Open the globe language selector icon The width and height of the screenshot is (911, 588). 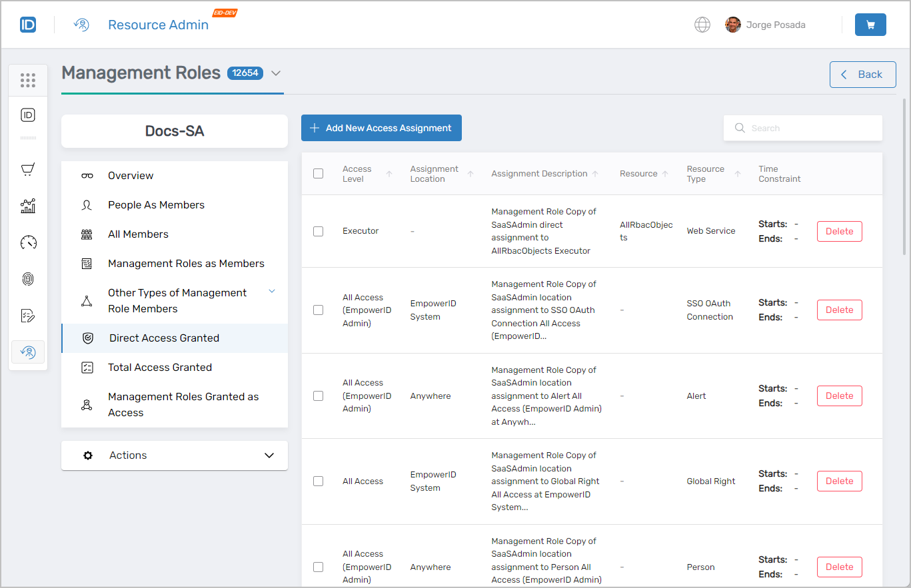coord(702,25)
